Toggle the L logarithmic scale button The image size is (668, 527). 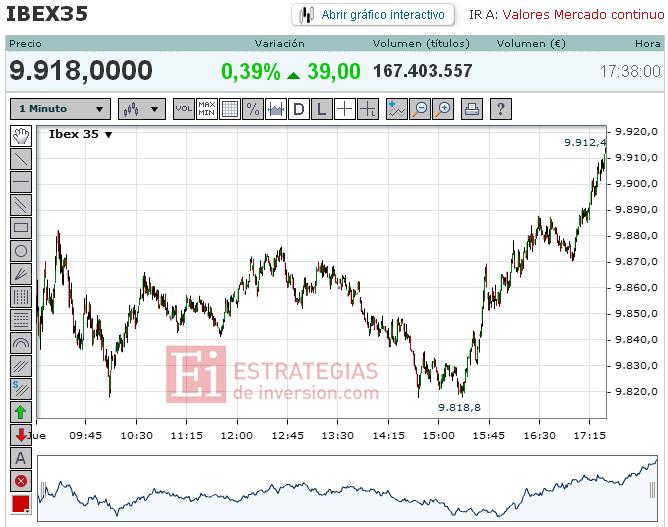click(x=322, y=109)
